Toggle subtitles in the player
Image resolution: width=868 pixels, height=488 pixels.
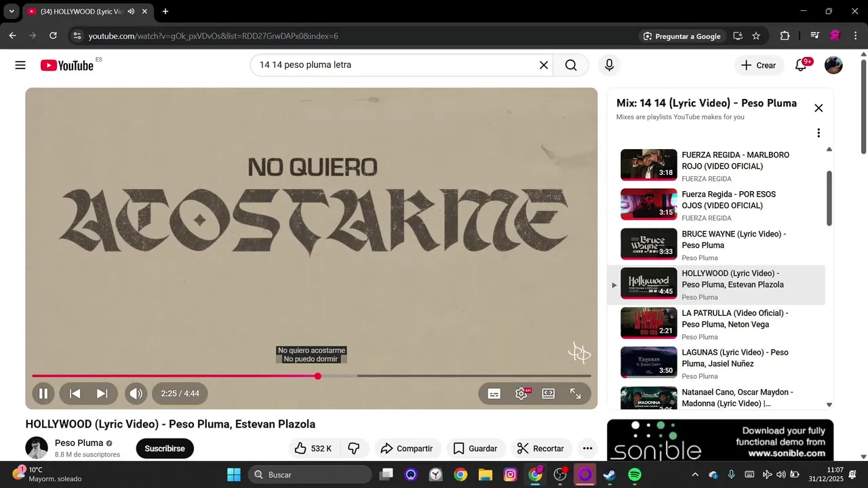494,393
